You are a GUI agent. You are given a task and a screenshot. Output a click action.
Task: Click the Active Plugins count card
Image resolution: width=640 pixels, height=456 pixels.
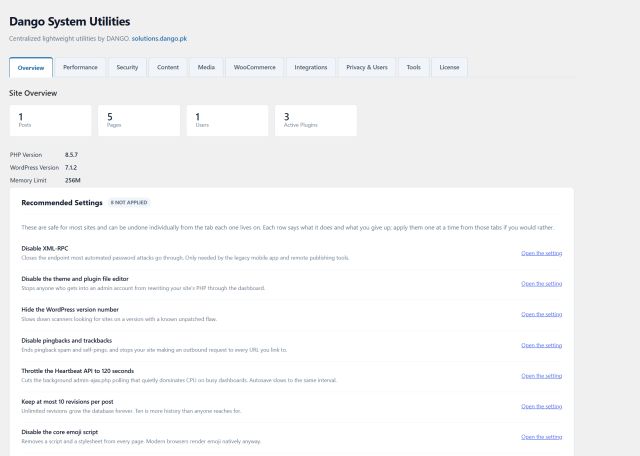316,120
